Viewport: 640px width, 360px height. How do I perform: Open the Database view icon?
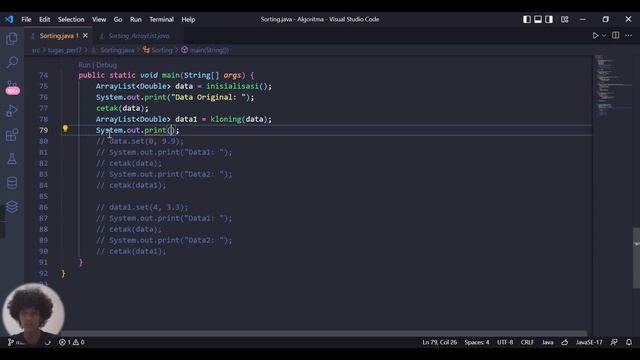[12, 182]
